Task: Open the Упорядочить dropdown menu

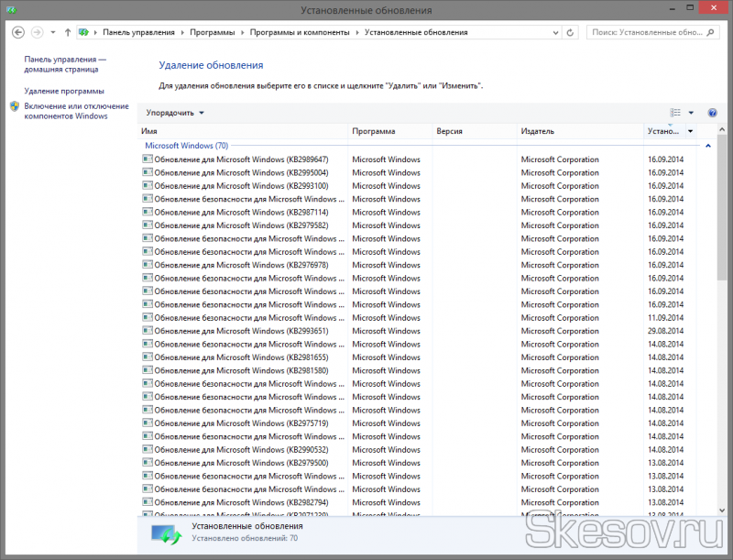Action: pos(175,113)
